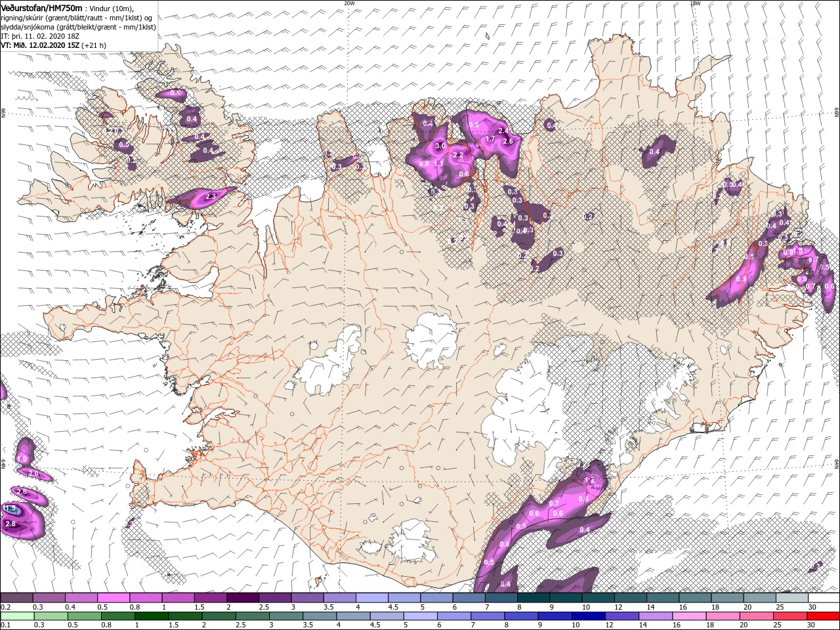This screenshot has width=840, height=630.
Task: Pick the violet 12–14 rain swatch
Action: tap(621, 616)
